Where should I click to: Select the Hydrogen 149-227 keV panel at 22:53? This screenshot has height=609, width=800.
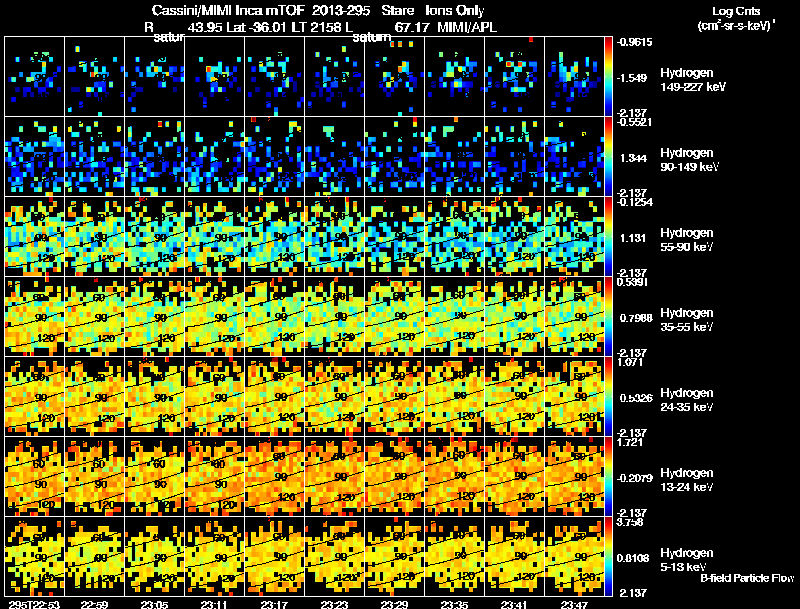coord(35,77)
